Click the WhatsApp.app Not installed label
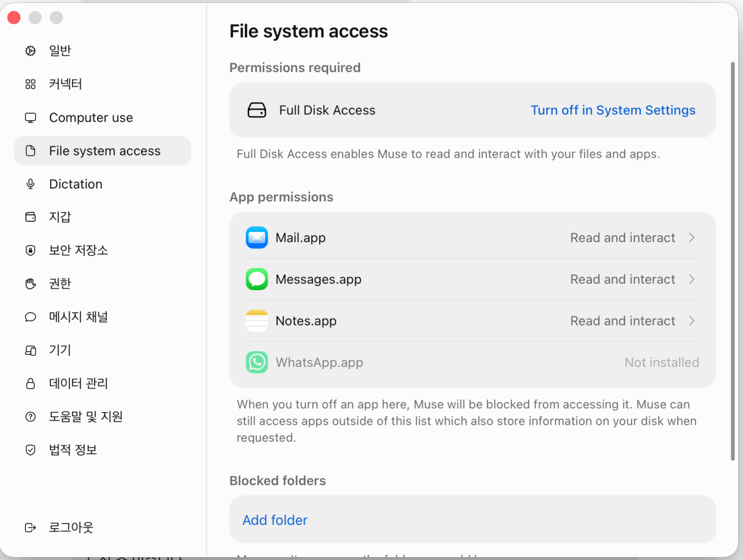 point(662,363)
